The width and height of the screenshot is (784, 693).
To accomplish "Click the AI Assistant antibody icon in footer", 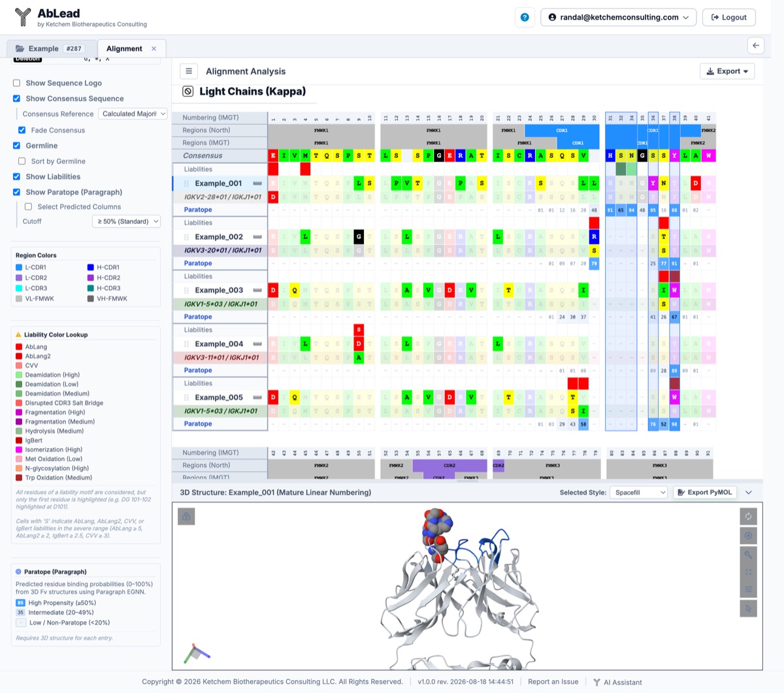I will (596, 682).
